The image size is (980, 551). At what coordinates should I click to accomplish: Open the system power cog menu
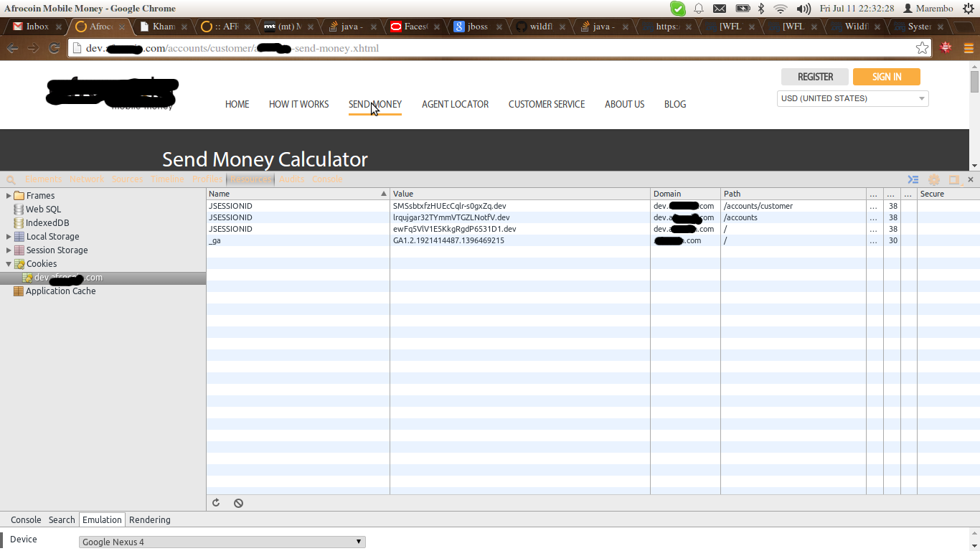click(x=969, y=9)
